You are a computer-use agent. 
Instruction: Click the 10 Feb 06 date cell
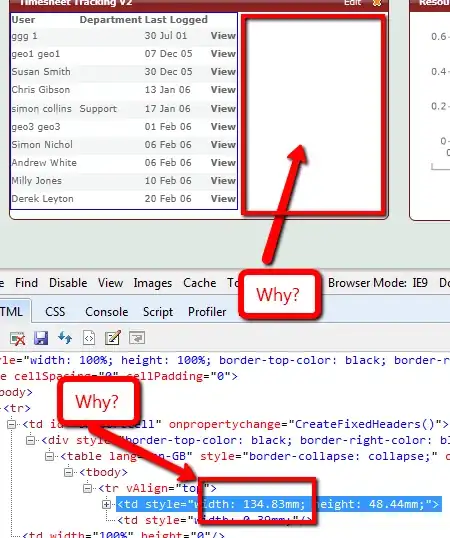[x=168, y=181]
